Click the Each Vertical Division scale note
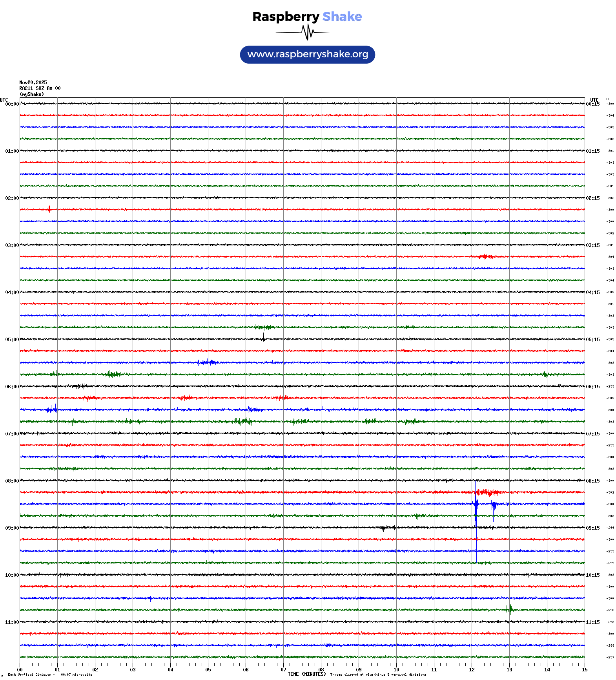 (50, 675)
